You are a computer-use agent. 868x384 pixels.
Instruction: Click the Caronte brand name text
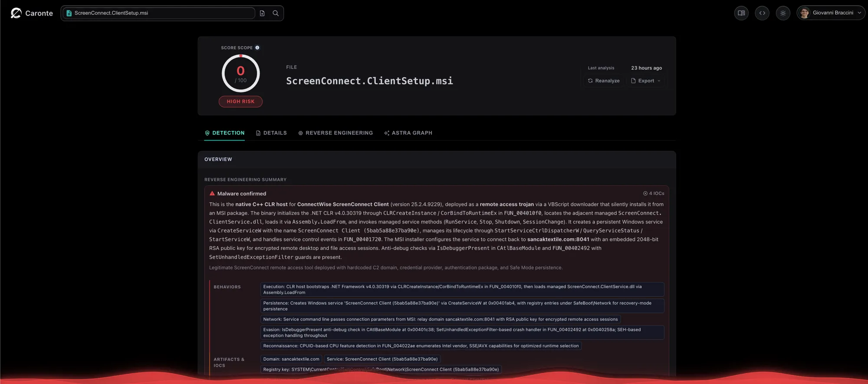click(x=39, y=13)
